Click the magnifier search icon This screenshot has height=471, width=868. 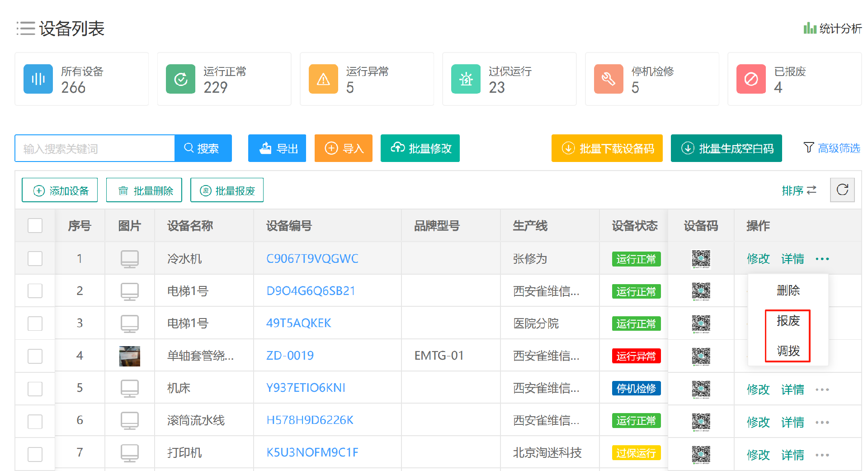pos(188,148)
